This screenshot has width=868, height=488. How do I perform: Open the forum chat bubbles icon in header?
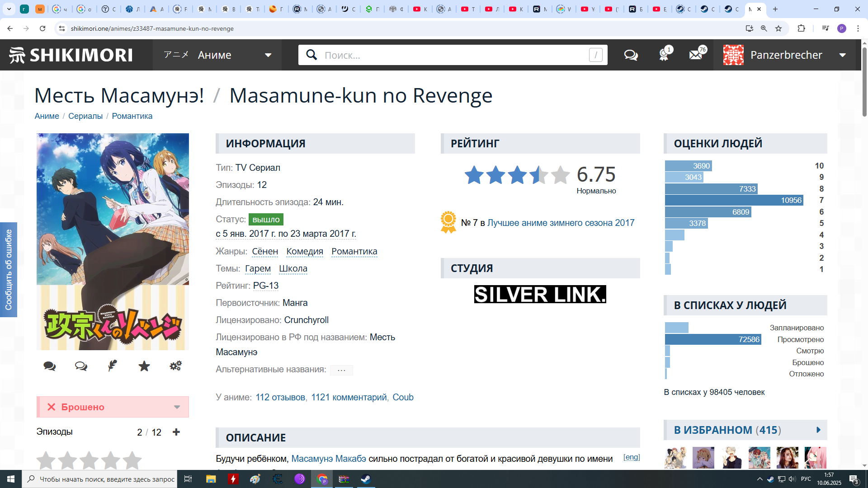(631, 55)
